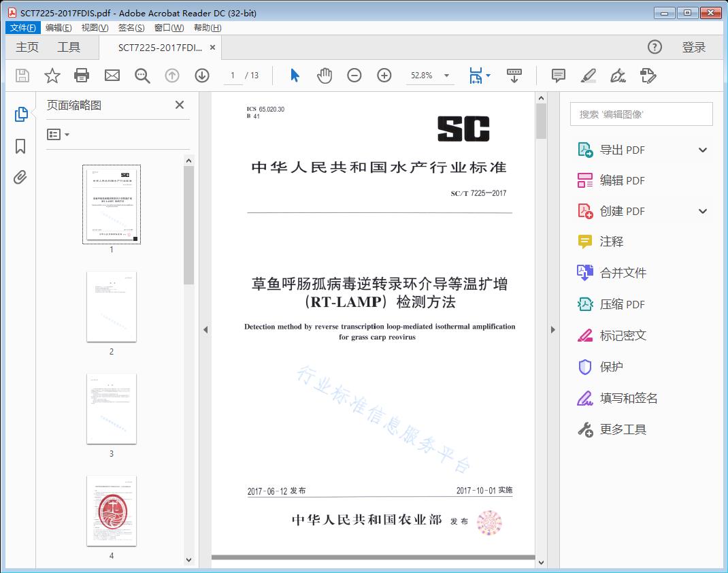Switch to Zoom In tool with plus icon
The image size is (728, 573).
point(384,76)
